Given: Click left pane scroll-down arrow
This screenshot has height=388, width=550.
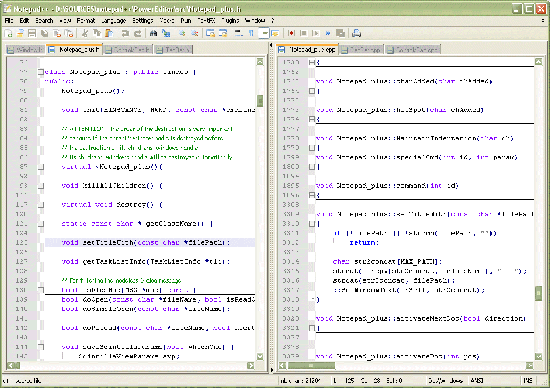Looking at the screenshot, I should point(260,356).
